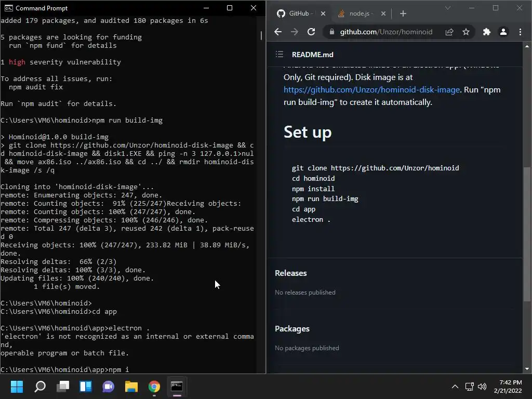Open the Chrome profile avatar
532x399 pixels.
(503, 32)
